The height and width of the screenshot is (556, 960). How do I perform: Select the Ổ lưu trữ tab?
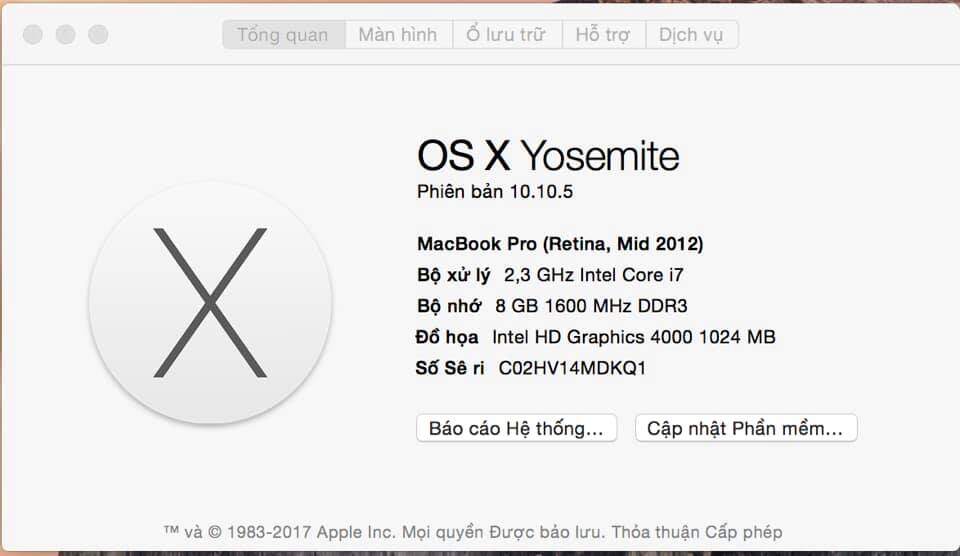[x=506, y=35]
